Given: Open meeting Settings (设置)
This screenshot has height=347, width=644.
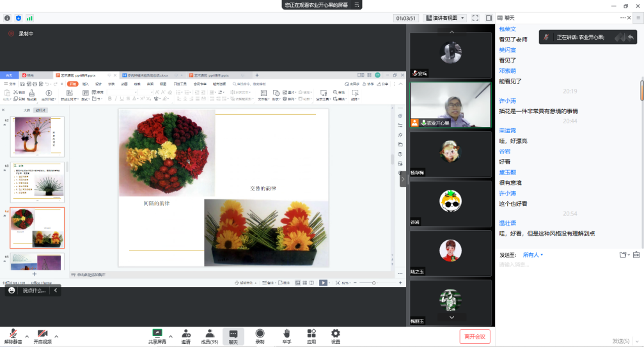Looking at the screenshot, I should [x=335, y=336].
